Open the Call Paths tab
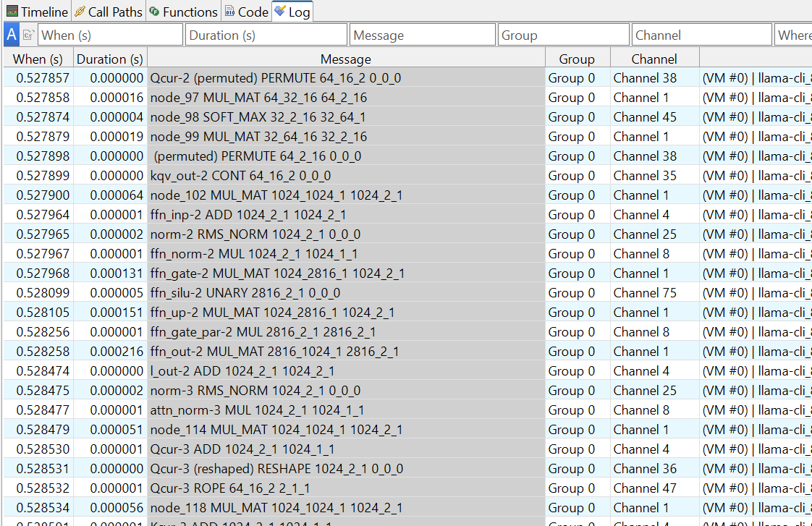 [x=109, y=12]
